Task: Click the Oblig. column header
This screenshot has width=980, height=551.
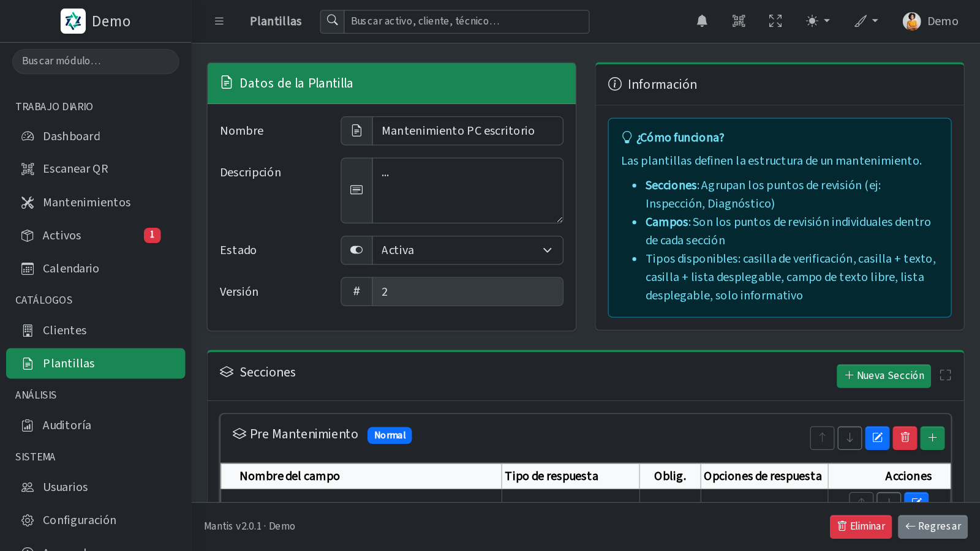Action: 670,476
